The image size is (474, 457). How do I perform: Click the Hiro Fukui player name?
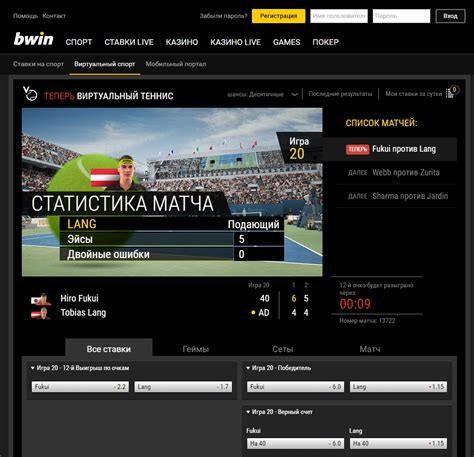[x=79, y=298]
